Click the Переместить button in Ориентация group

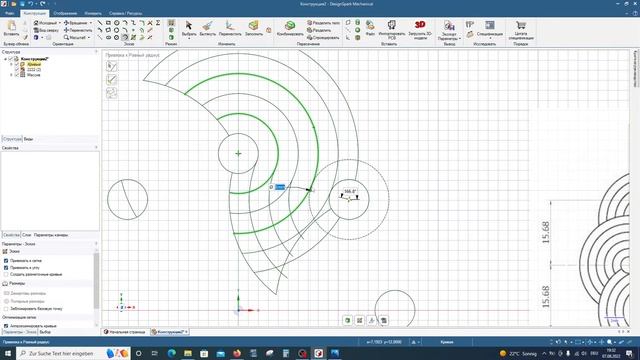tap(78, 30)
